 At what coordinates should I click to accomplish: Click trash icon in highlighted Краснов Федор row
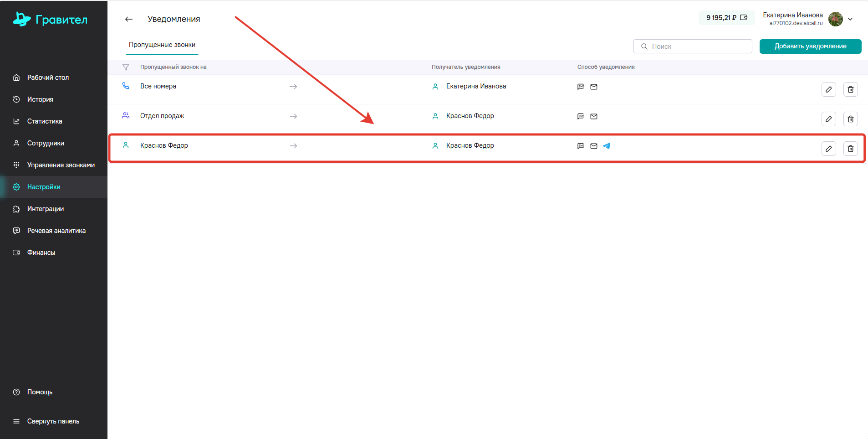[x=850, y=149]
